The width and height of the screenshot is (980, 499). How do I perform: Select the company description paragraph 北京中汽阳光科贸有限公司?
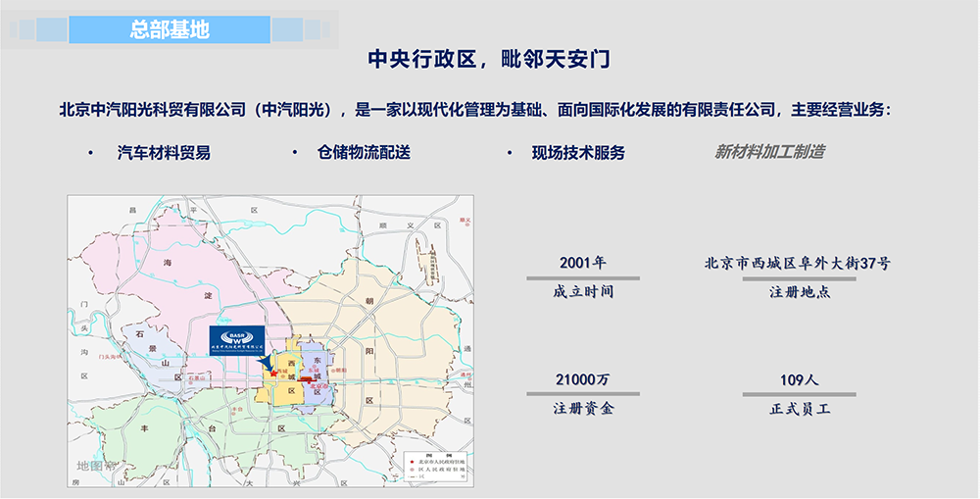474,111
